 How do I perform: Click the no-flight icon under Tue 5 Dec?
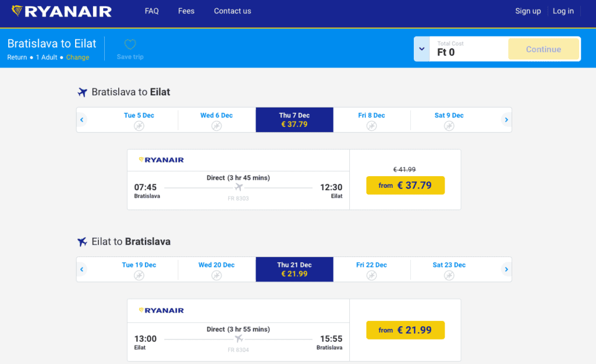click(139, 126)
